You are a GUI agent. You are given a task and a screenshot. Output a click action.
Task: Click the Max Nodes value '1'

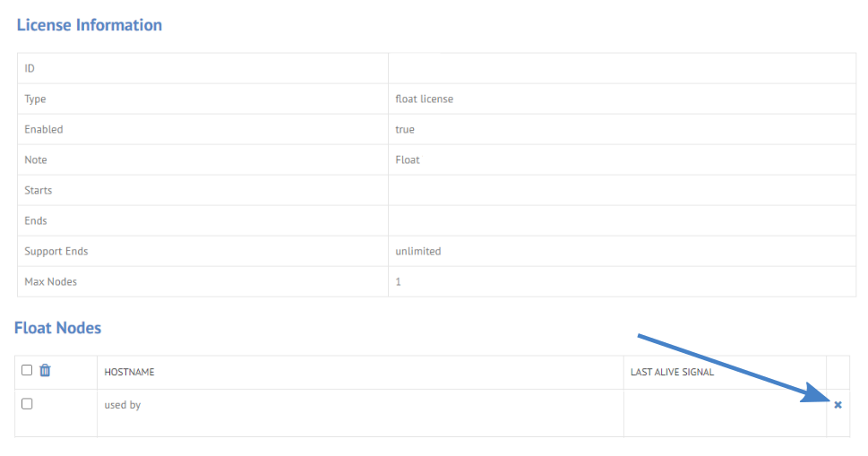click(x=399, y=281)
